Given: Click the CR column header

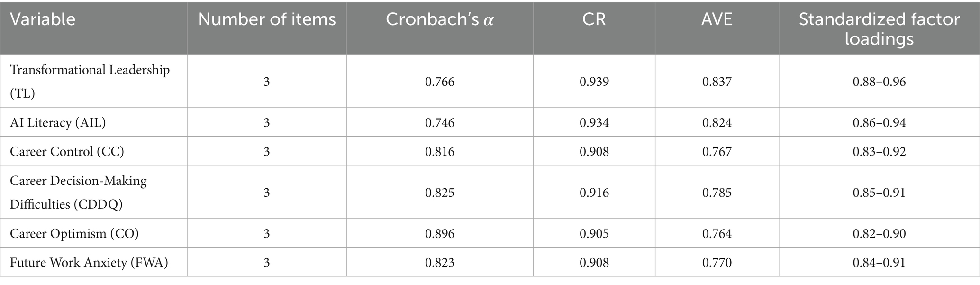Looking at the screenshot, I should (x=594, y=19).
